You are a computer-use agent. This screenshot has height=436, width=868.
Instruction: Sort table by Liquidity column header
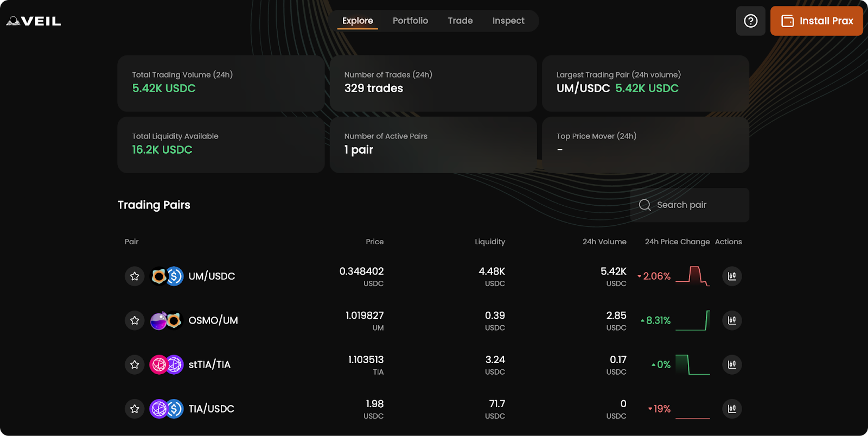[489, 242]
